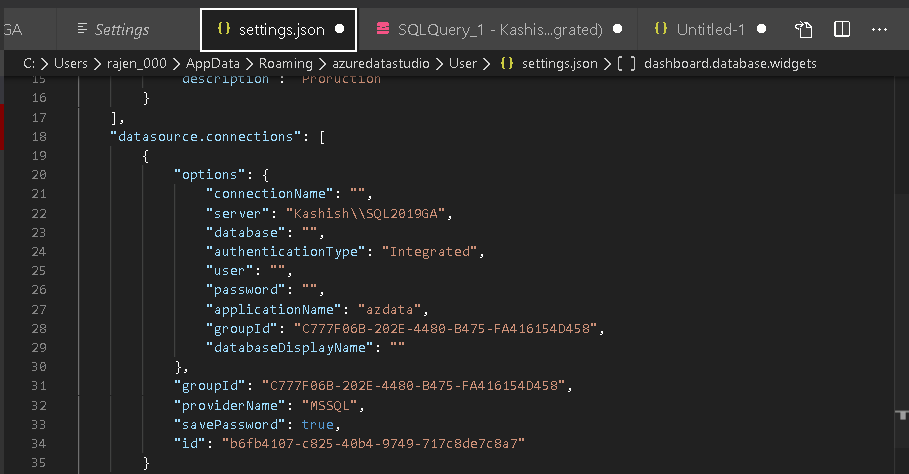Close settings.json tab via its unsaved dot
Image resolution: width=909 pixels, height=474 pixels.
click(340, 30)
